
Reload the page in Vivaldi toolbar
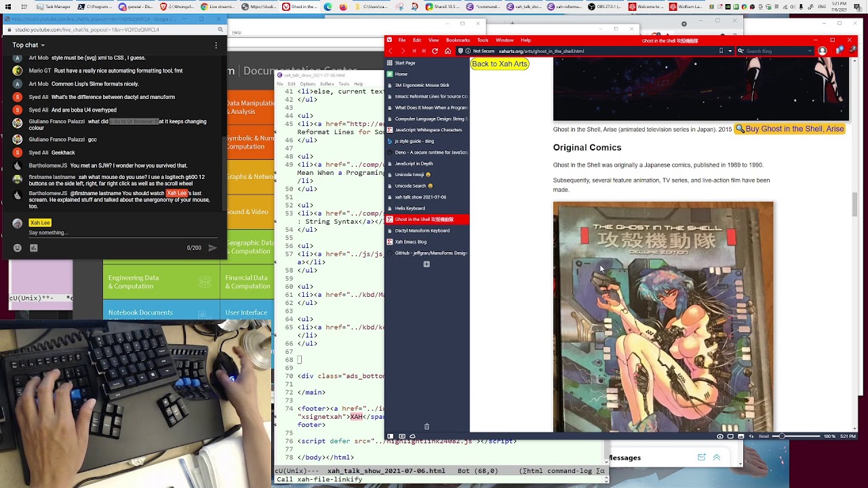435,51
